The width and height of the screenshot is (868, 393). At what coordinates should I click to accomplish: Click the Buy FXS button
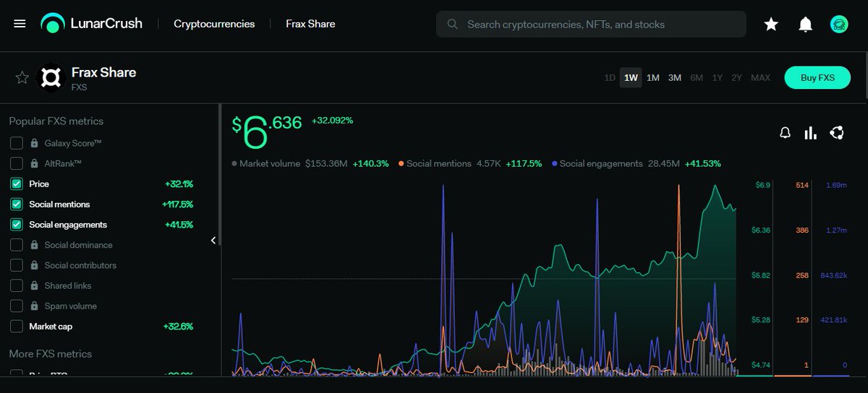pos(817,78)
